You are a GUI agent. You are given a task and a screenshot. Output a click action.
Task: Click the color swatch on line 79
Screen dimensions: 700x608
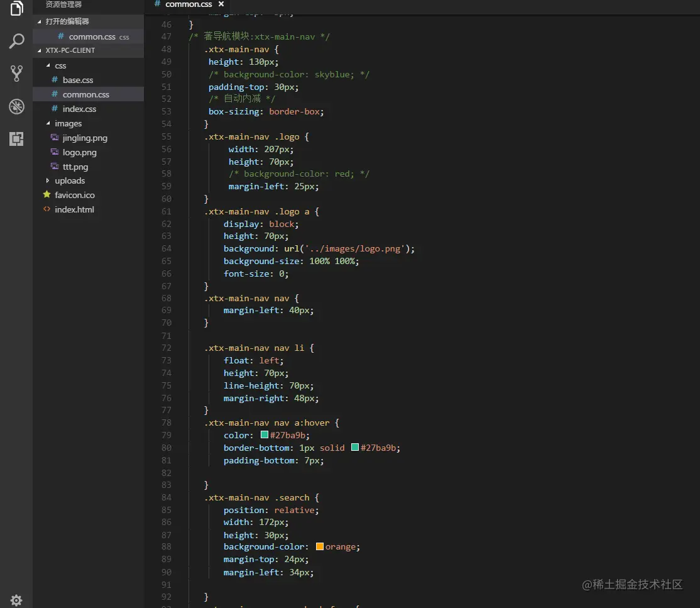point(265,434)
